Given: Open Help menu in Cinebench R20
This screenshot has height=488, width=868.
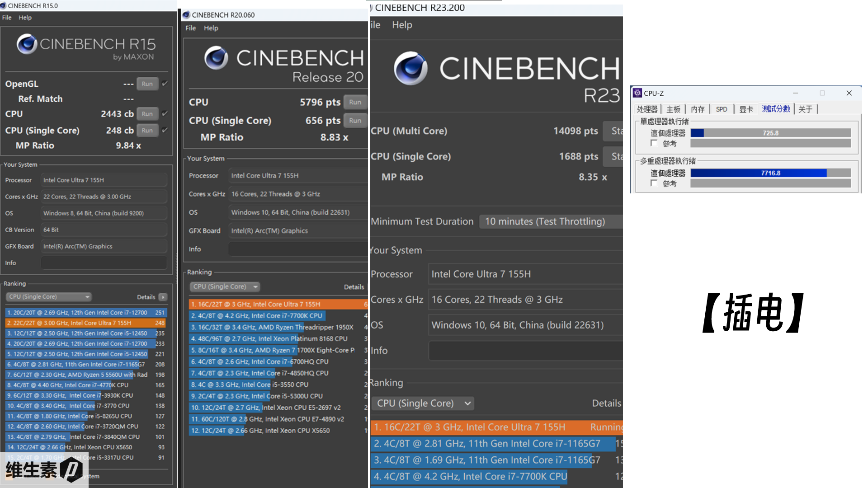Looking at the screenshot, I should pos(211,28).
